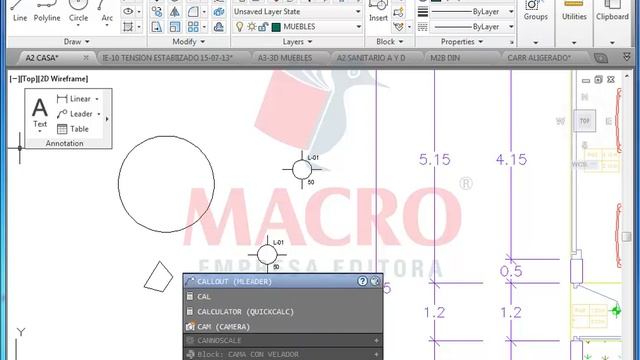Switch to IE-10 TENSION ESTABIIZADO tab

167,58
